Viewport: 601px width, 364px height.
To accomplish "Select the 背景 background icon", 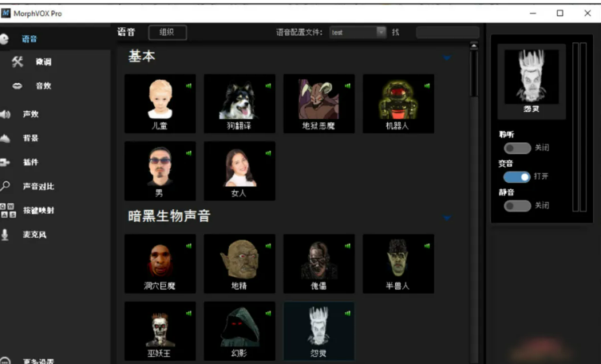I will [5, 138].
